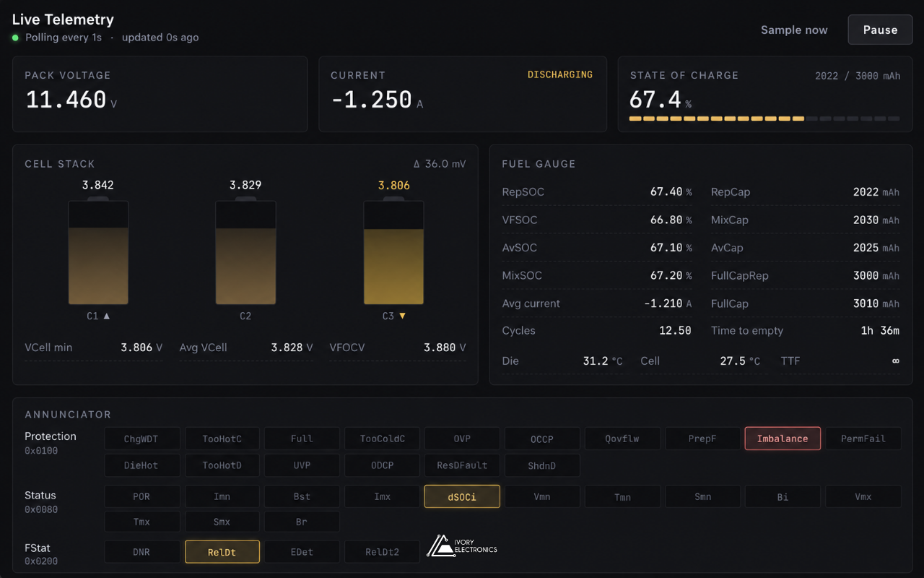Select the UVP protection flag
This screenshot has width=924, height=578.
pos(302,465)
